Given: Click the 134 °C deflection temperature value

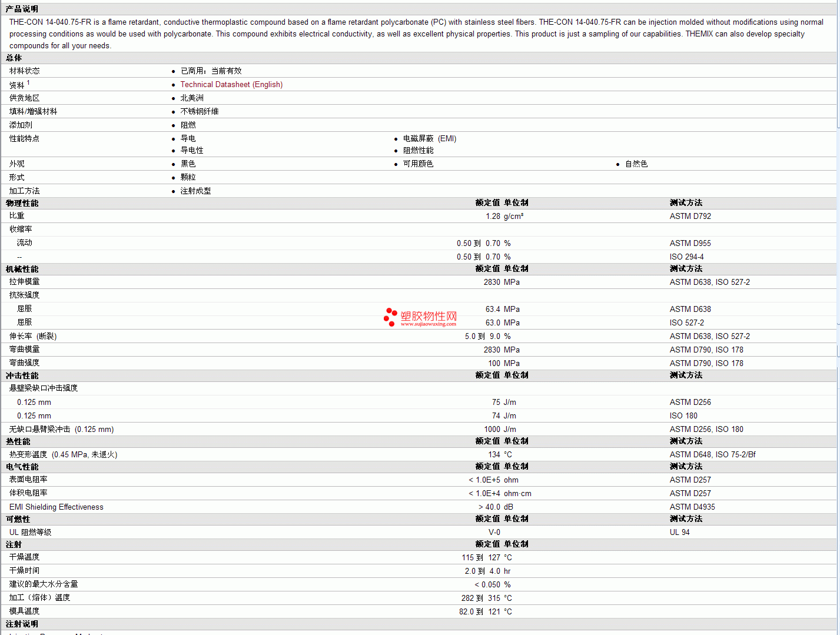Looking at the screenshot, I should 500,454.
